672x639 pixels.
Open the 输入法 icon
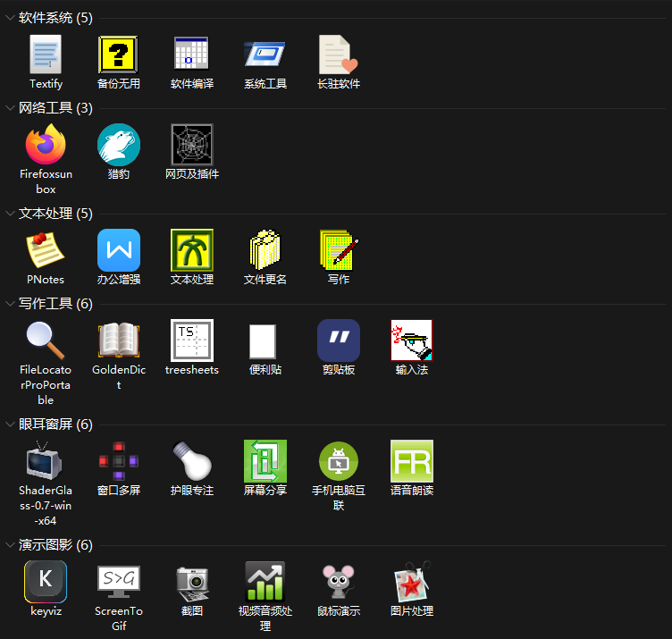pos(411,341)
